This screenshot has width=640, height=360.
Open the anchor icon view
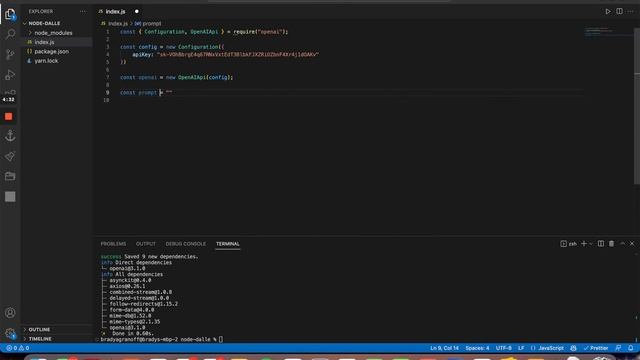(10, 136)
